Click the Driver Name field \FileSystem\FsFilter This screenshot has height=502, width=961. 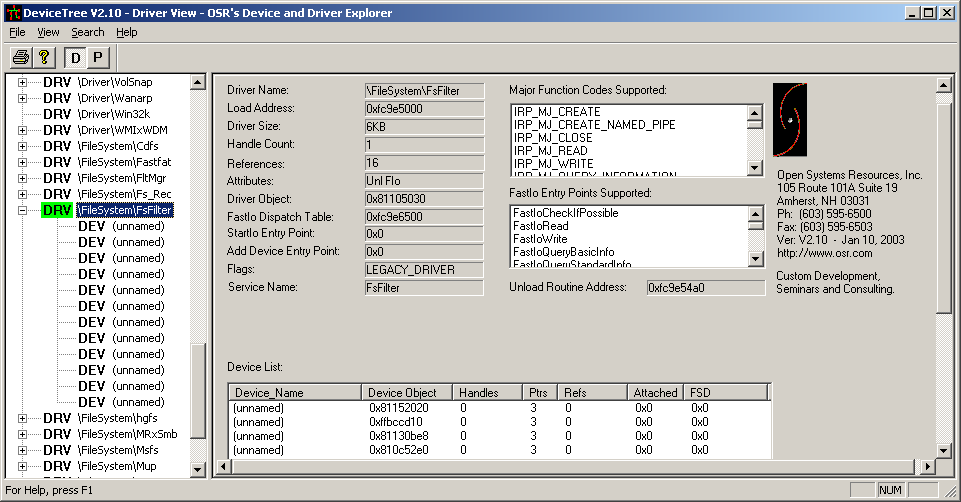point(424,91)
